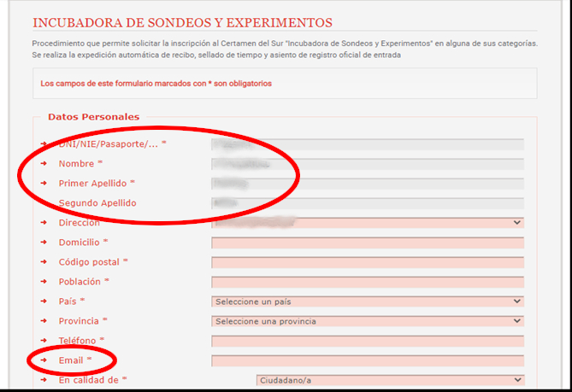Click the Código postal text box

coord(367,262)
